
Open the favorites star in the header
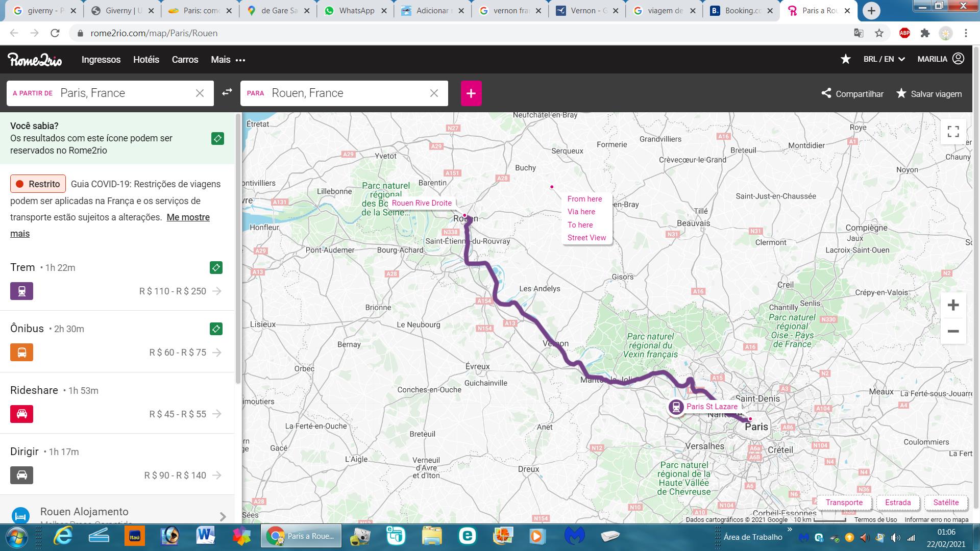tap(846, 59)
